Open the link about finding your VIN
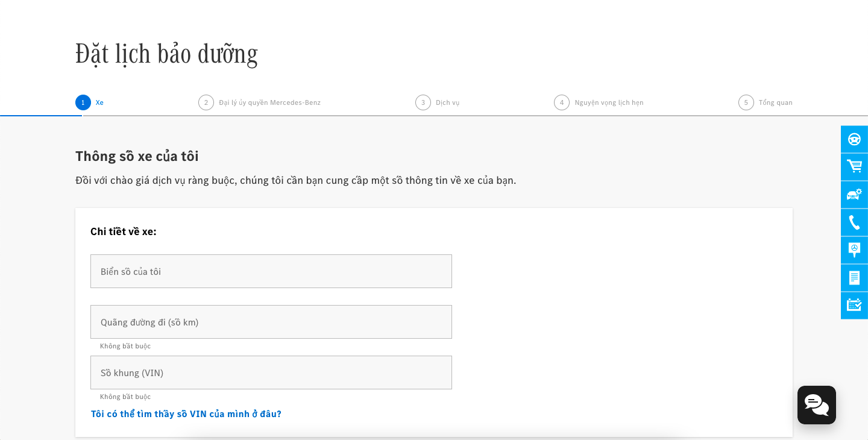The width and height of the screenshot is (868, 440). click(x=186, y=414)
